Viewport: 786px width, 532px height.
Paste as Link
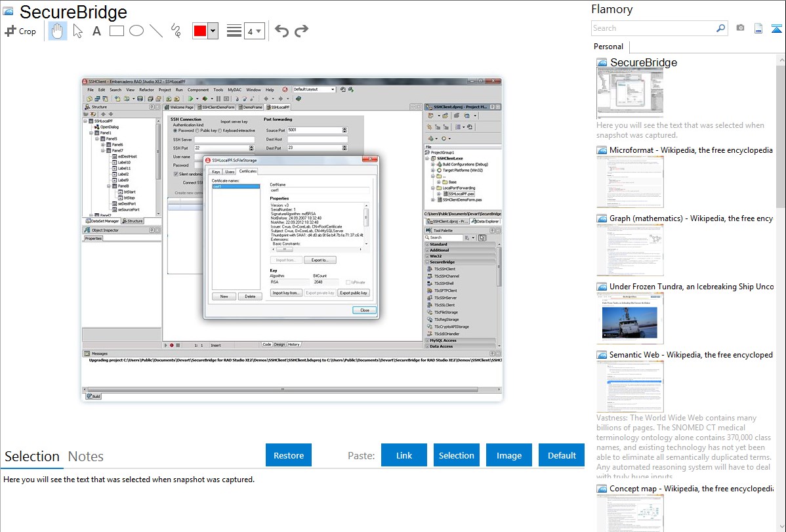pyautogui.click(x=404, y=455)
